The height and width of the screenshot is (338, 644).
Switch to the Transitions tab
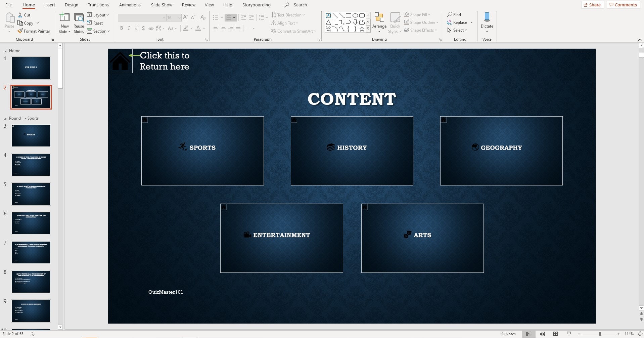click(98, 5)
